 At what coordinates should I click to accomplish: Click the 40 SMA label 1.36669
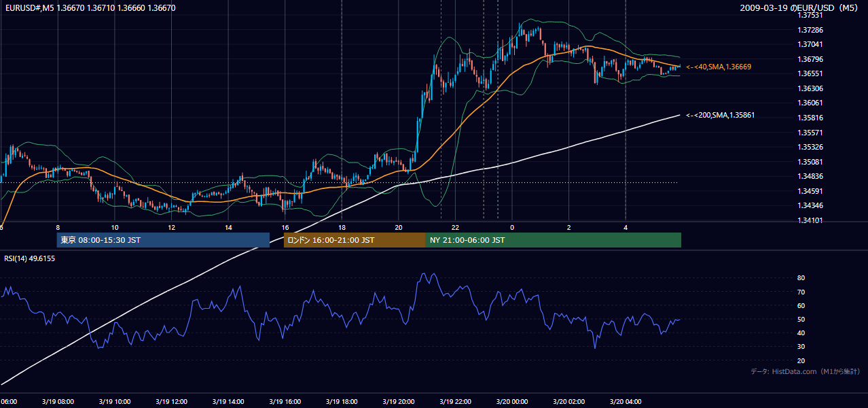(x=719, y=67)
